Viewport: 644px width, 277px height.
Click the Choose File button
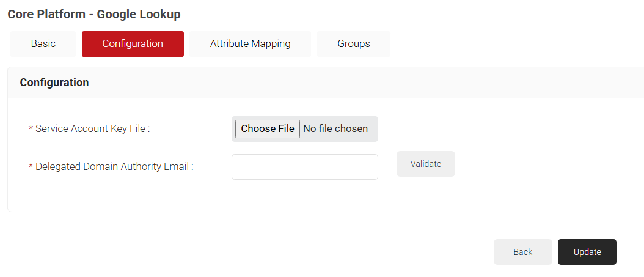coord(268,129)
